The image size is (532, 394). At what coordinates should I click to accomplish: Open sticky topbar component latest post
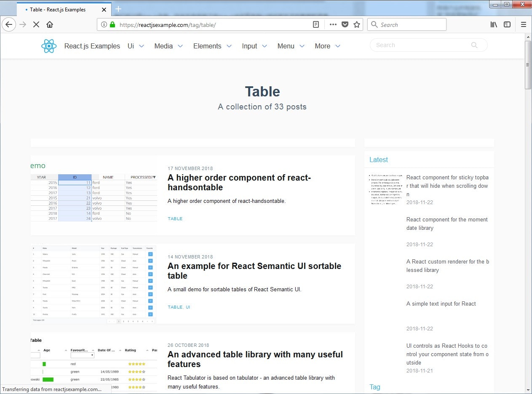[447, 186]
